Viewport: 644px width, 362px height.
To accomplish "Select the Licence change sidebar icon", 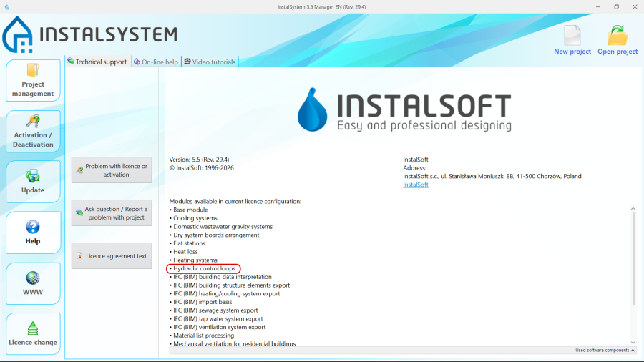I will (x=33, y=328).
